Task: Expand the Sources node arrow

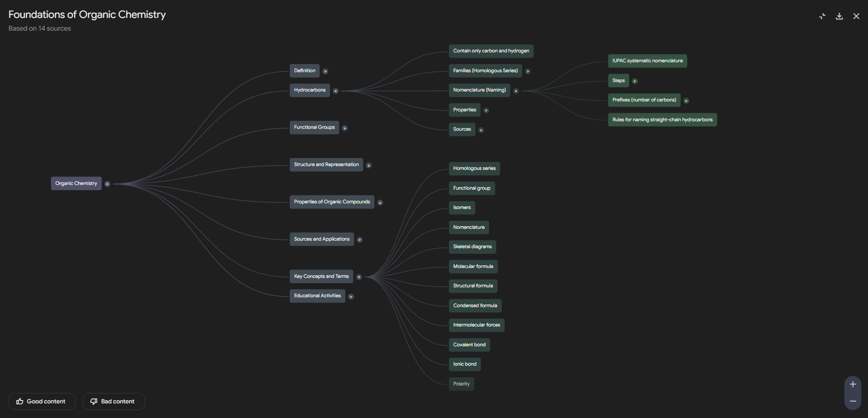Action: (481, 130)
